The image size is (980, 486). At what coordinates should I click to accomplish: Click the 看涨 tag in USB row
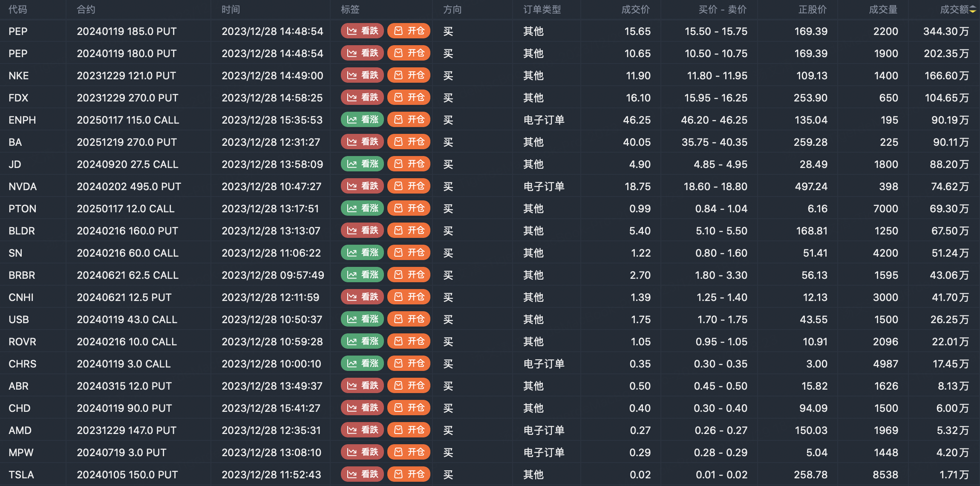(362, 319)
